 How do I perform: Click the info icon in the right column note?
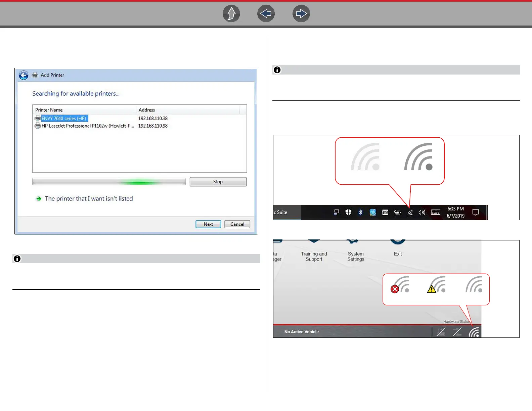(x=277, y=70)
